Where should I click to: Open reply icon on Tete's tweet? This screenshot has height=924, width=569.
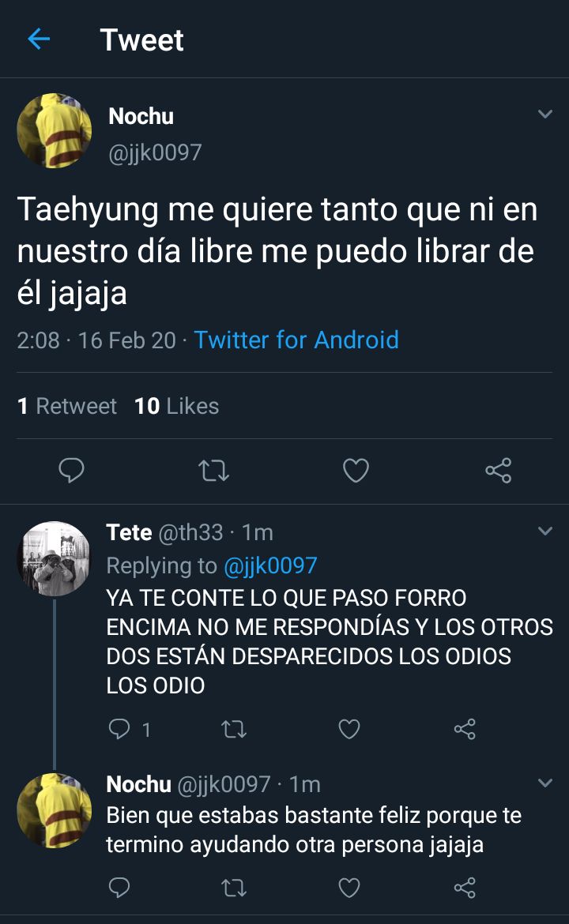[x=119, y=729]
